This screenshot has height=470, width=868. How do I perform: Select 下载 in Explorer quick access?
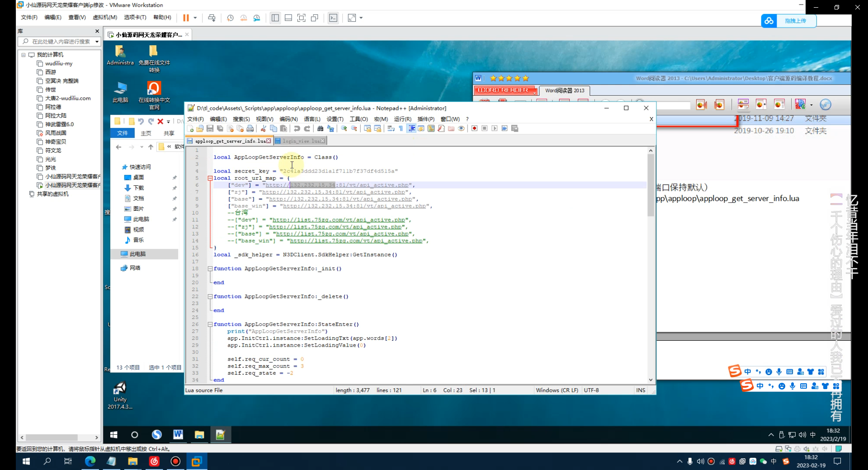(138, 188)
